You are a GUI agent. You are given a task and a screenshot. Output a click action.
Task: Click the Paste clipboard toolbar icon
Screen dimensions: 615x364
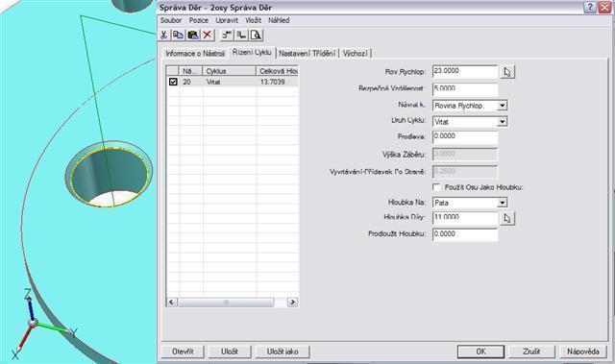click(192, 36)
